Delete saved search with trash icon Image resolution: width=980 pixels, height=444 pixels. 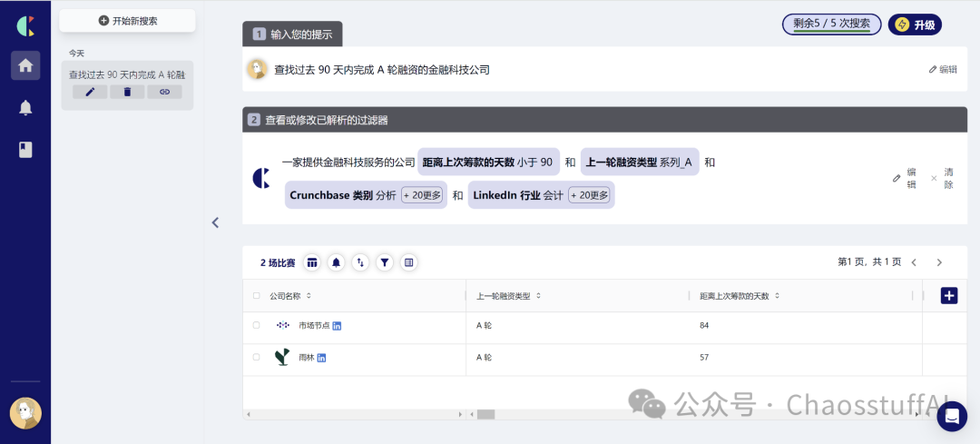click(128, 92)
